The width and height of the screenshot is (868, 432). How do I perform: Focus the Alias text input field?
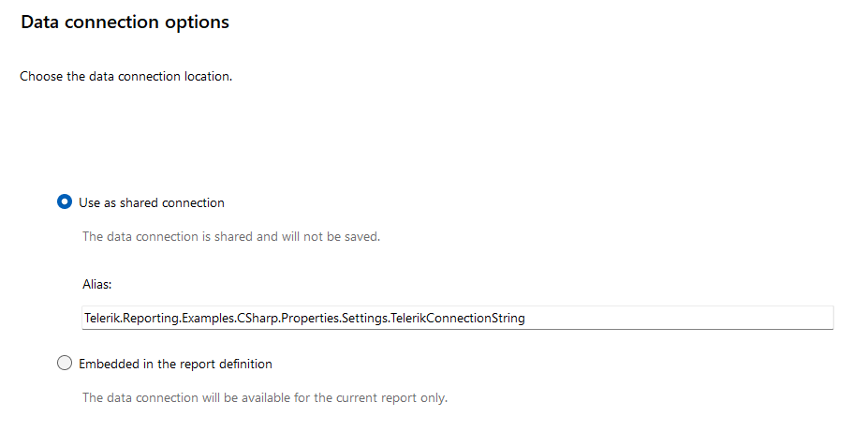[x=457, y=318]
